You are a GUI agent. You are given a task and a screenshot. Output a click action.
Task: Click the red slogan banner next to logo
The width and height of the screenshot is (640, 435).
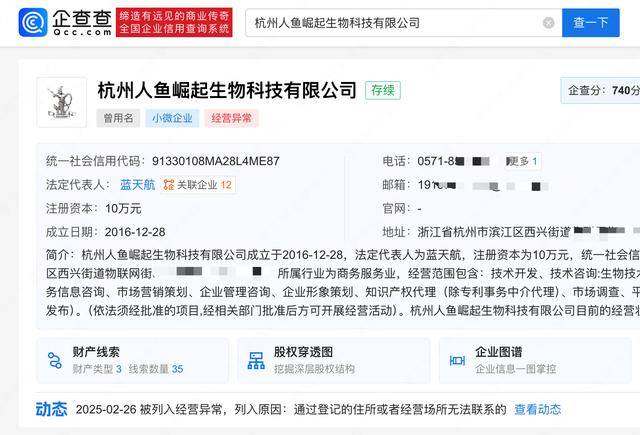(174, 22)
